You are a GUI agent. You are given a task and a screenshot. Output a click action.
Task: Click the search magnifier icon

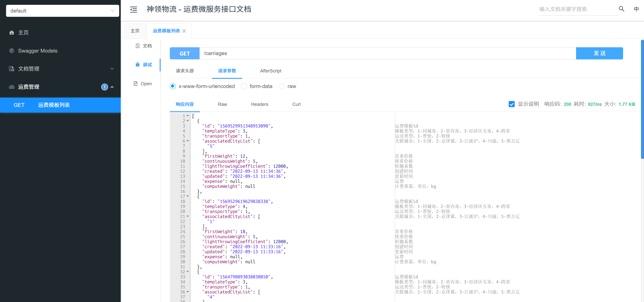point(621,9)
